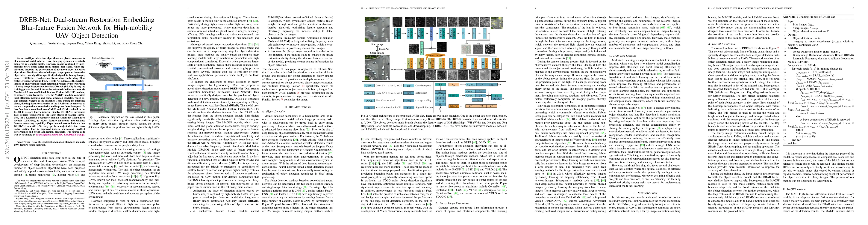Click Section III reference link on page 2
Screen dimensions: 868x225
(x=303, y=86)
